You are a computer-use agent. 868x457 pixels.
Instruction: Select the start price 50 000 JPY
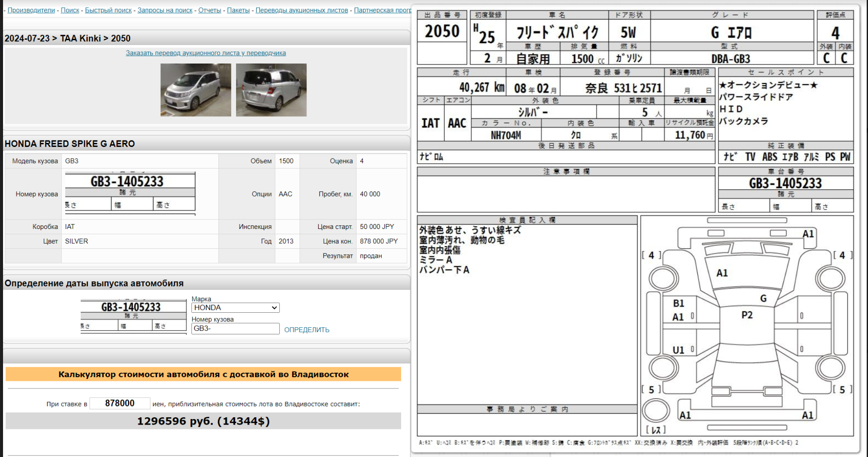pos(377,226)
